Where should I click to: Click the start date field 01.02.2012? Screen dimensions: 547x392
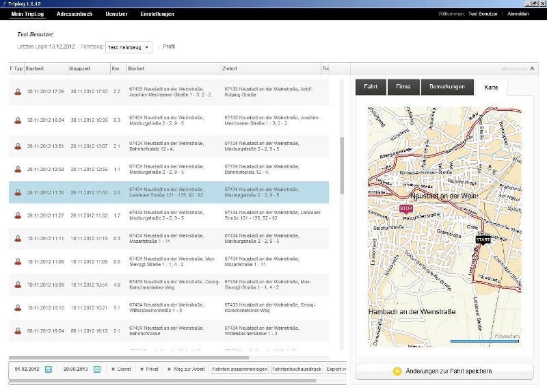pyautogui.click(x=27, y=369)
